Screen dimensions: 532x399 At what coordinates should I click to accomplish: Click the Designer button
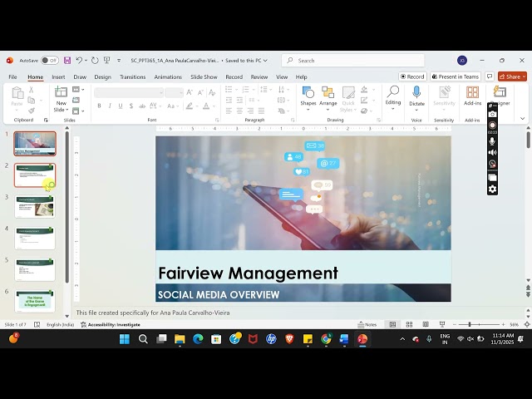tap(500, 96)
